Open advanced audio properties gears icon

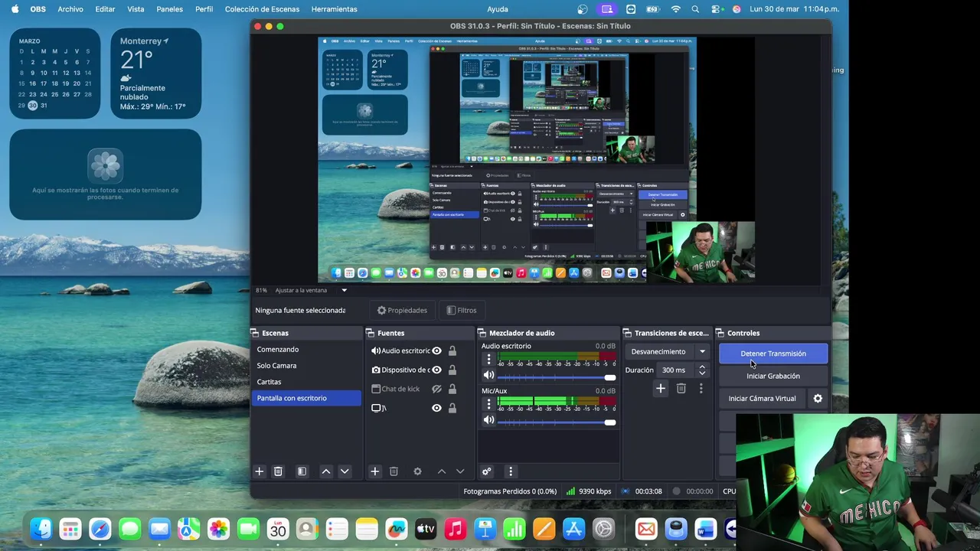pyautogui.click(x=485, y=471)
